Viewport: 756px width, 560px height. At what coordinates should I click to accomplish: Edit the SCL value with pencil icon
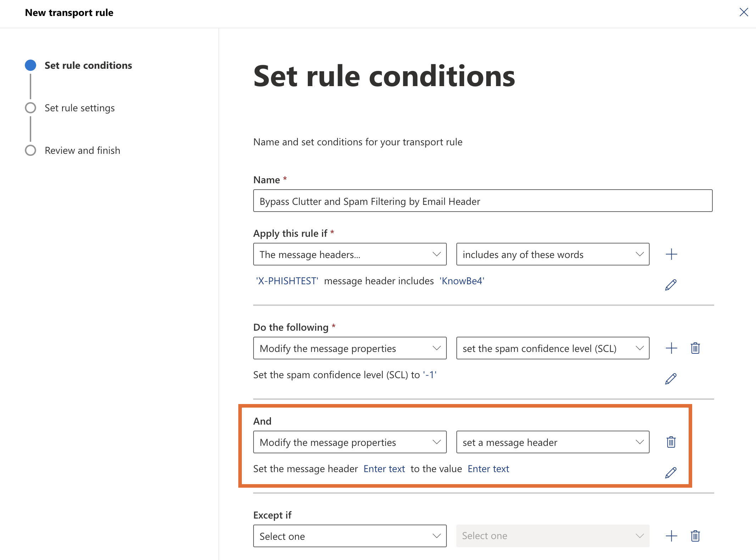tap(671, 379)
